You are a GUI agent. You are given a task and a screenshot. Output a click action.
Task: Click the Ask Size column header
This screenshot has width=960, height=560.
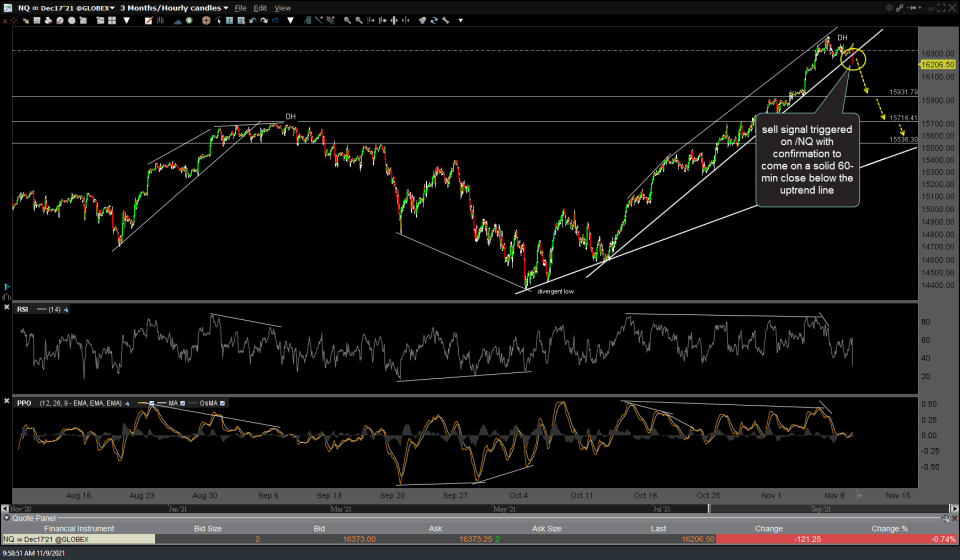coord(547,529)
